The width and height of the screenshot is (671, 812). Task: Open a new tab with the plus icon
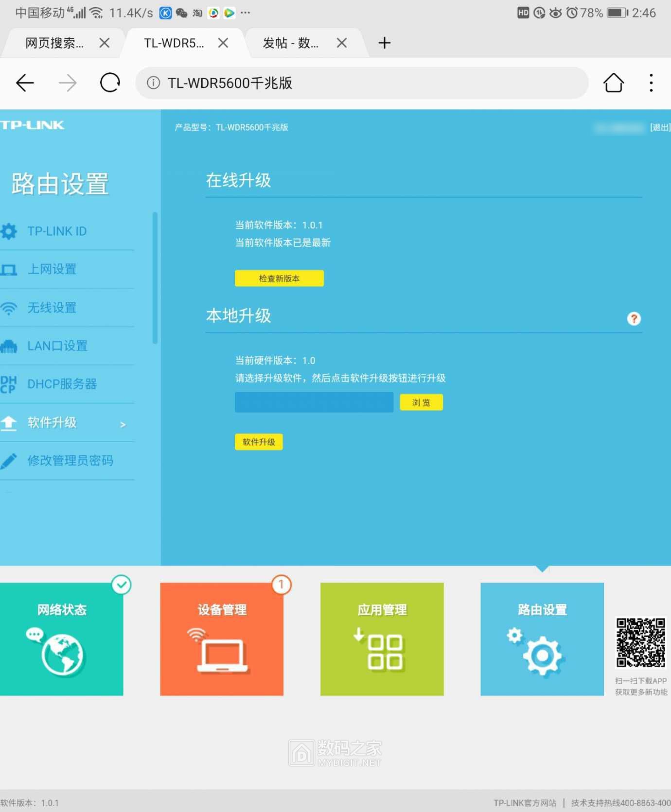click(384, 43)
